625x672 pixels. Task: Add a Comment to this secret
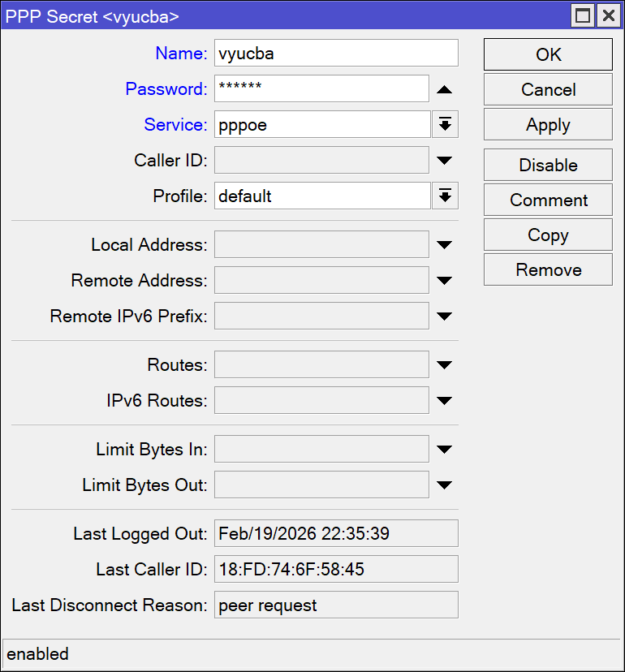coord(548,200)
